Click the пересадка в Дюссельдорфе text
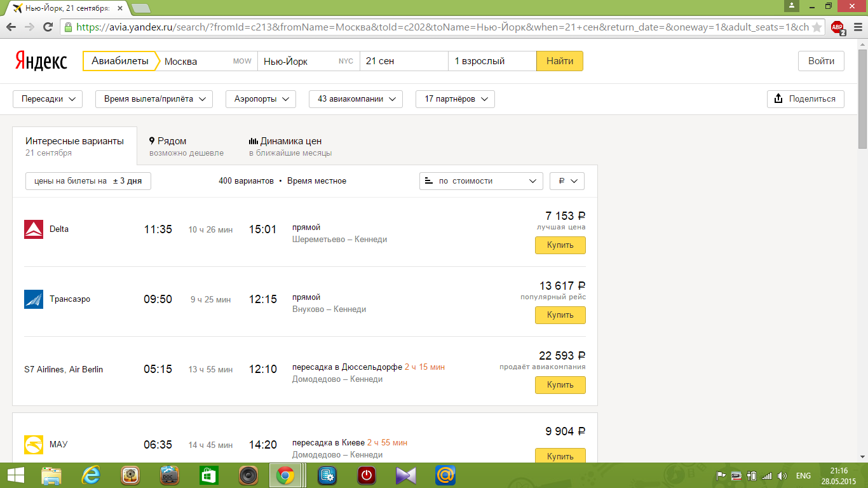Screen dimensions: 868x488 (347, 367)
